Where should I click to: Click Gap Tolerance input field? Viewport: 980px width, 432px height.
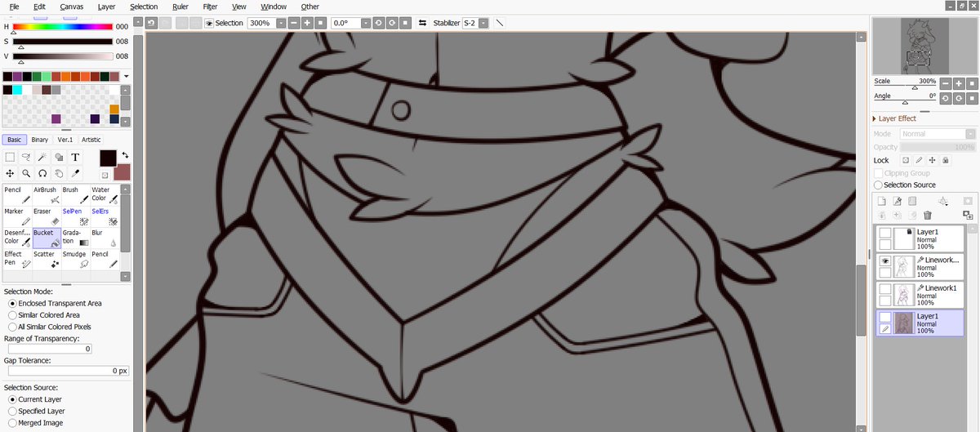coord(69,371)
